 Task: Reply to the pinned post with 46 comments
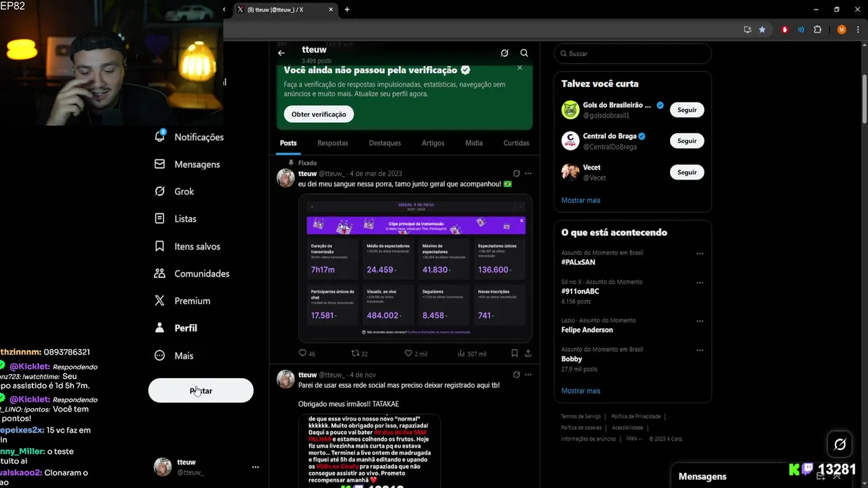tap(302, 353)
